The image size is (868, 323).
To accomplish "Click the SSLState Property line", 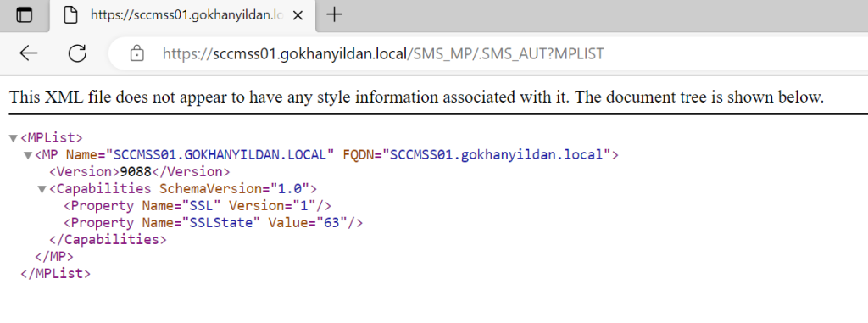I will [213, 223].
